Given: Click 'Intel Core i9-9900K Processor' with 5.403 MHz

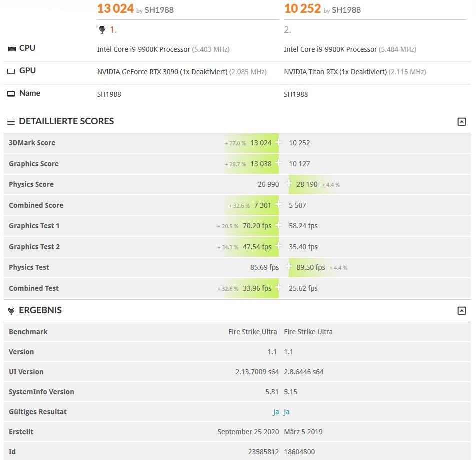Looking at the screenshot, I should click(x=143, y=49).
